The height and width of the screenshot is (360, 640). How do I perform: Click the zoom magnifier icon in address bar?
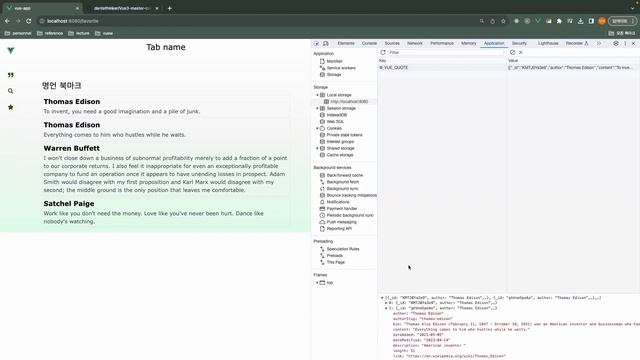[x=482, y=21]
